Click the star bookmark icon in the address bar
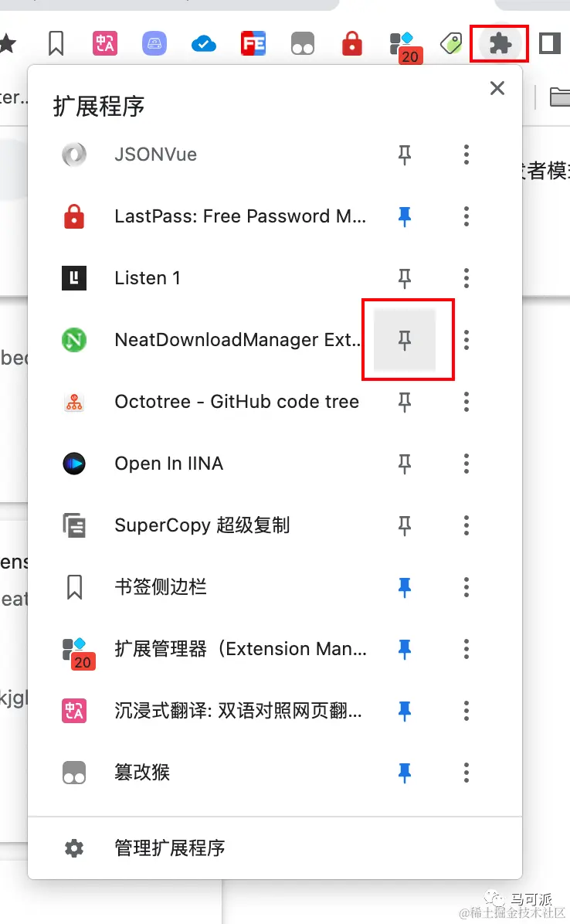Image resolution: width=570 pixels, height=924 pixels. click(7, 43)
